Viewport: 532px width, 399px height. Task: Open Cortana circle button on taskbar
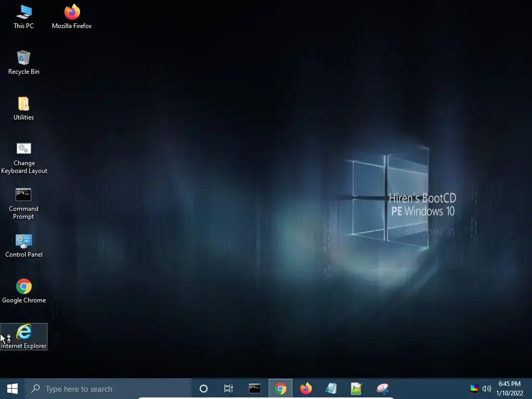pyautogui.click(x=204, y=389)
